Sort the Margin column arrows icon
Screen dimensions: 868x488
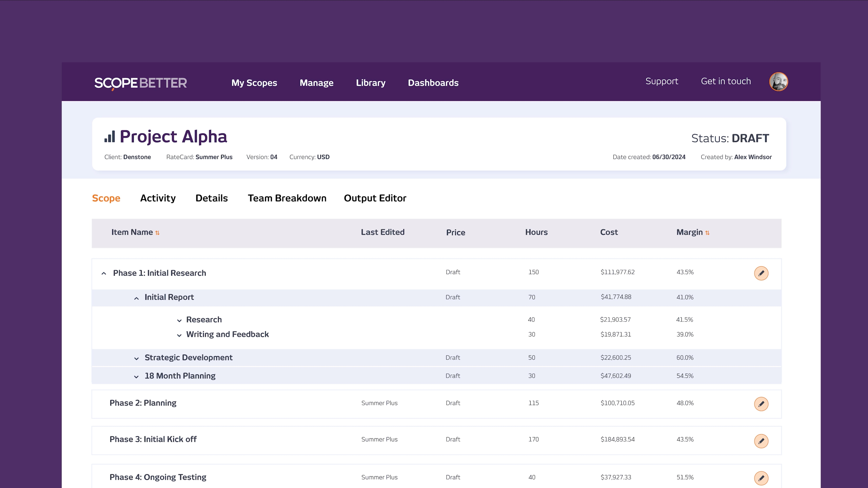pos(707,233)
